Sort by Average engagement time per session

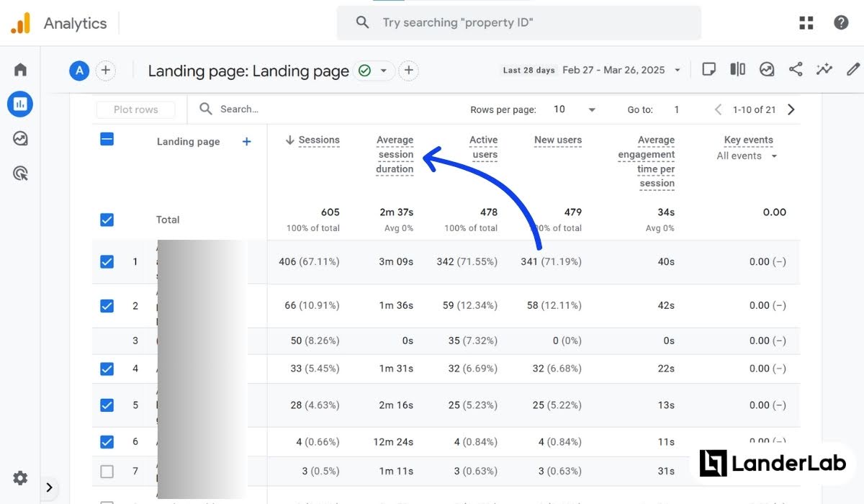[x=647, y=162]
